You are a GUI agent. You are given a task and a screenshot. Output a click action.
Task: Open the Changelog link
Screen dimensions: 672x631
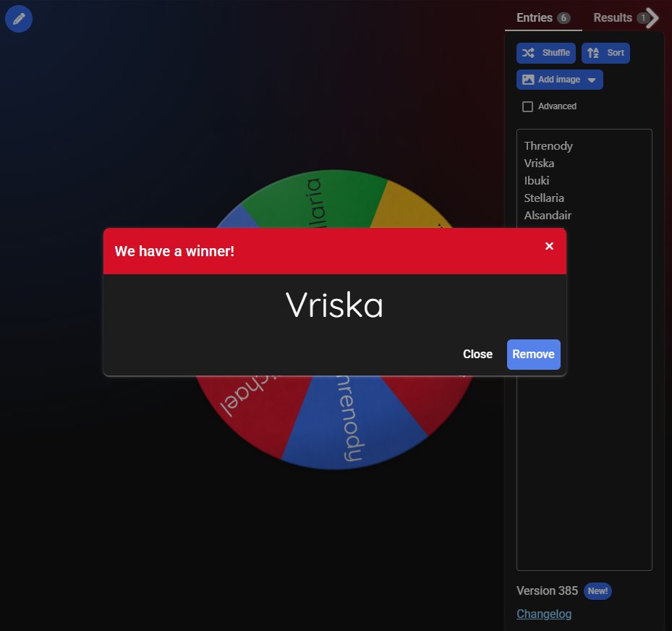[x=544, y=614]
